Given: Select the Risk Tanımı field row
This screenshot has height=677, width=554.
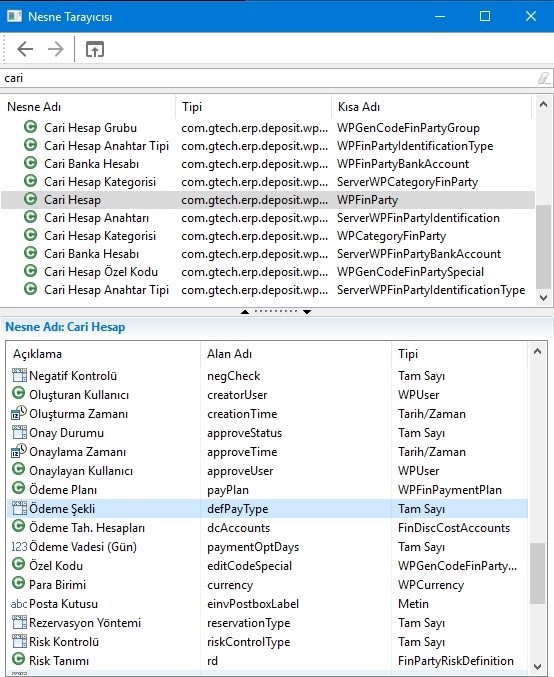Looking at the screenshot, I should 267,661.
